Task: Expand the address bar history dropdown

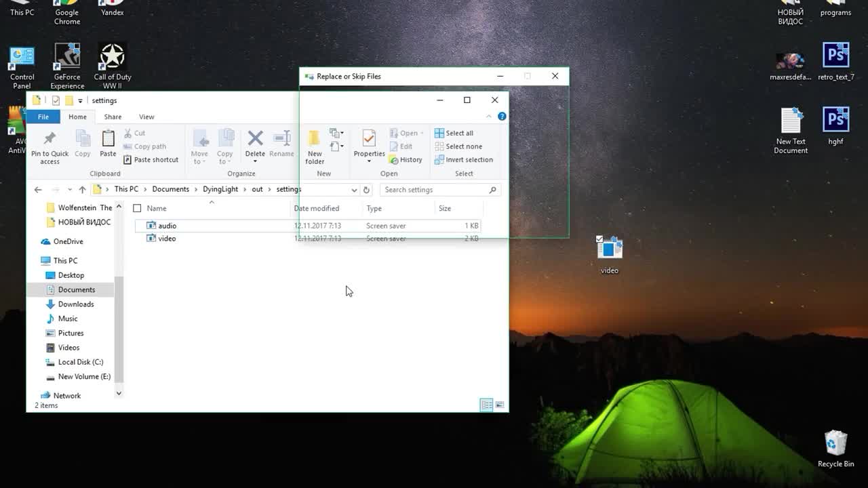Action: (354, 190)
